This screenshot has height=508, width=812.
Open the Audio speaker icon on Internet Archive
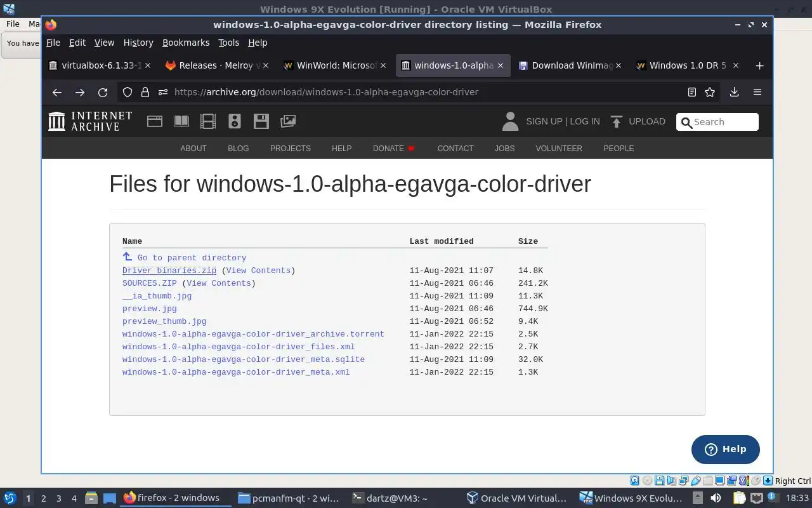click(x=235, y=121)
